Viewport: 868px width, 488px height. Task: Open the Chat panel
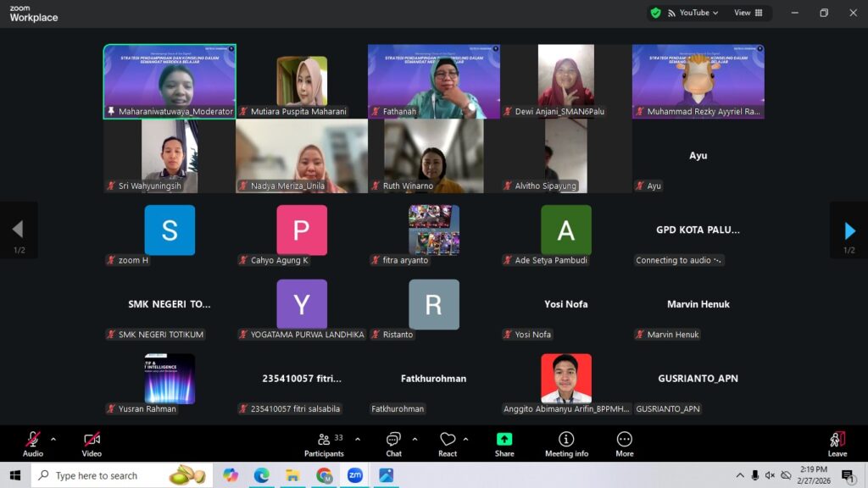(x=393, y=443)
